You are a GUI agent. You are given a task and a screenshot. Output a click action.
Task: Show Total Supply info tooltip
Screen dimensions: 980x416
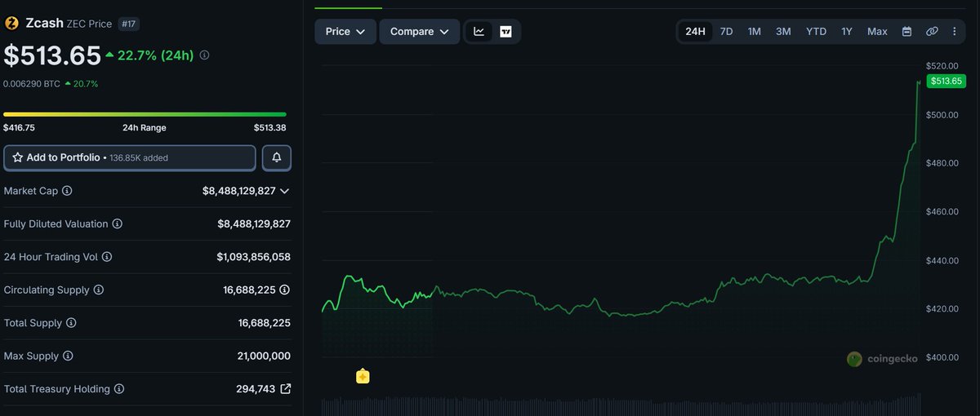tap(71, 323)
